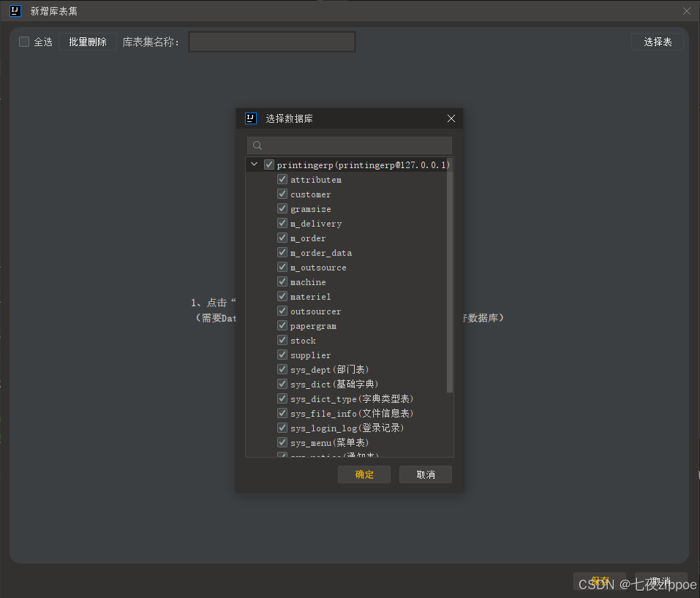Viewport: 700px width, 598px height.
Task: Click the database search input box
Action: [350, 145]
